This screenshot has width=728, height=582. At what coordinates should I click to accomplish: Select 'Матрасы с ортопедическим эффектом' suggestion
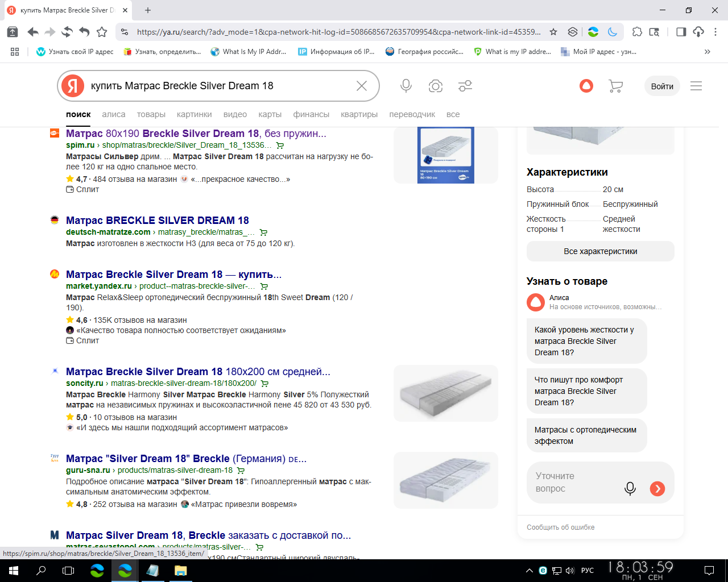click(586, 435)
